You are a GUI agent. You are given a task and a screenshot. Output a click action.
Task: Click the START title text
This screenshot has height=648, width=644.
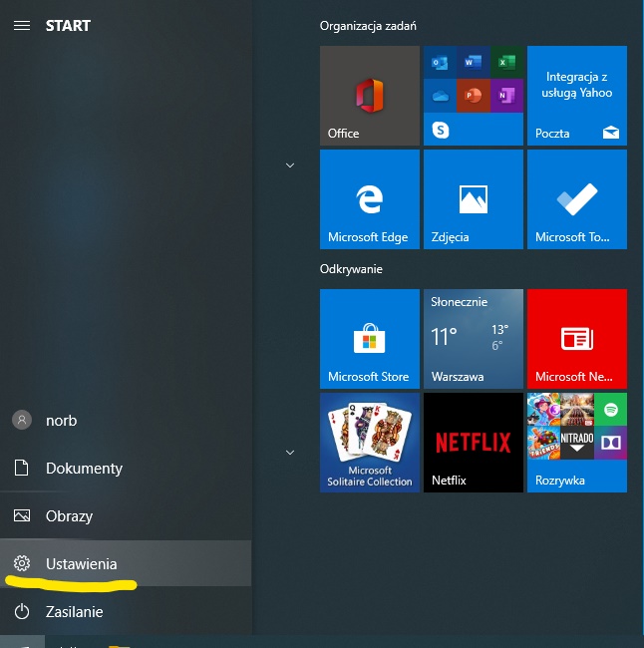68,26
